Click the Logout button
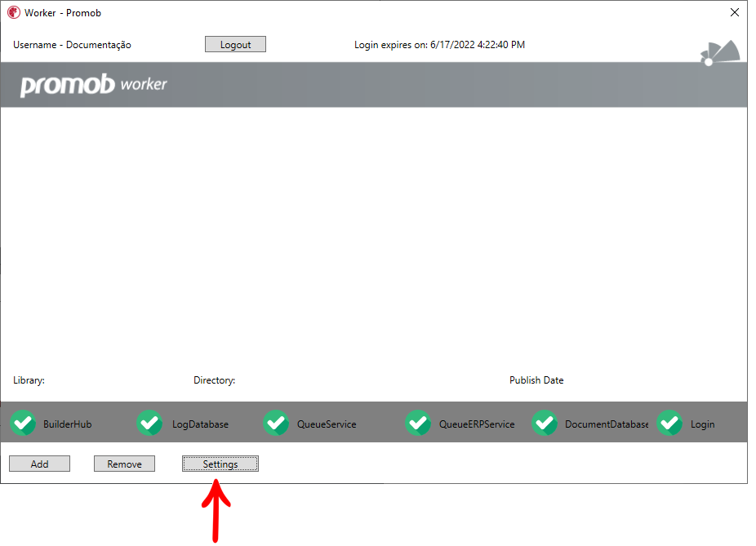The width and height of the screenshot is (756, 546). click(235, 44)
